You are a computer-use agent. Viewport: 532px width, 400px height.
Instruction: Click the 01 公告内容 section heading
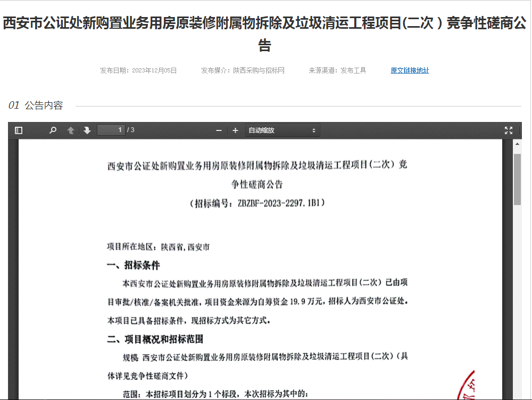[x=36, y=105]
